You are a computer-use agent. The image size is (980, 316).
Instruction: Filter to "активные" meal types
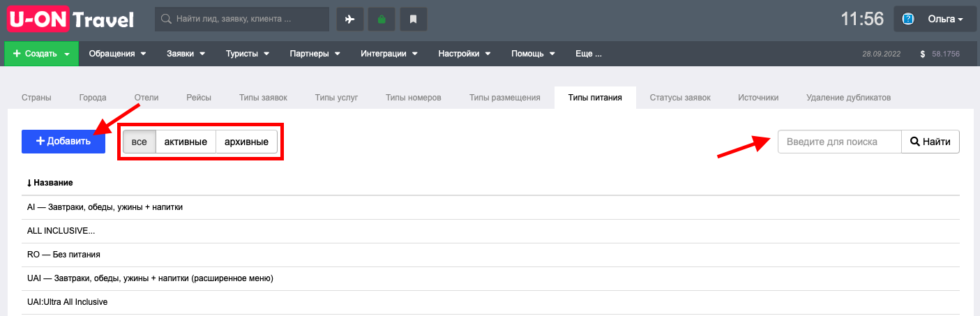click(x=186, y=142)
